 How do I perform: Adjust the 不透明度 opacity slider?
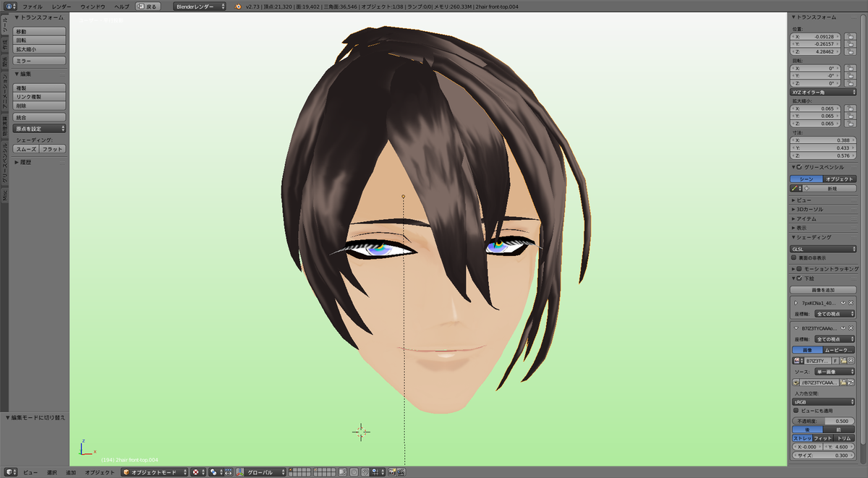[823, 420]
